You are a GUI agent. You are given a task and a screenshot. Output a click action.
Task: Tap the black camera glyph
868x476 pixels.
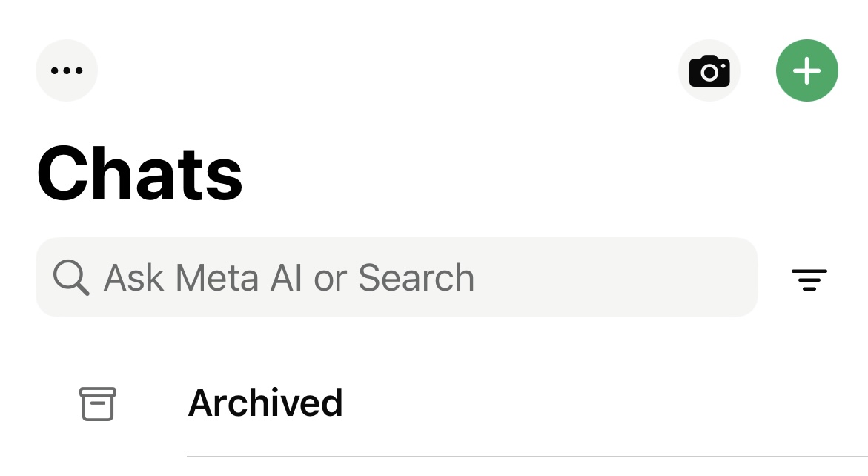pos(709,71)
